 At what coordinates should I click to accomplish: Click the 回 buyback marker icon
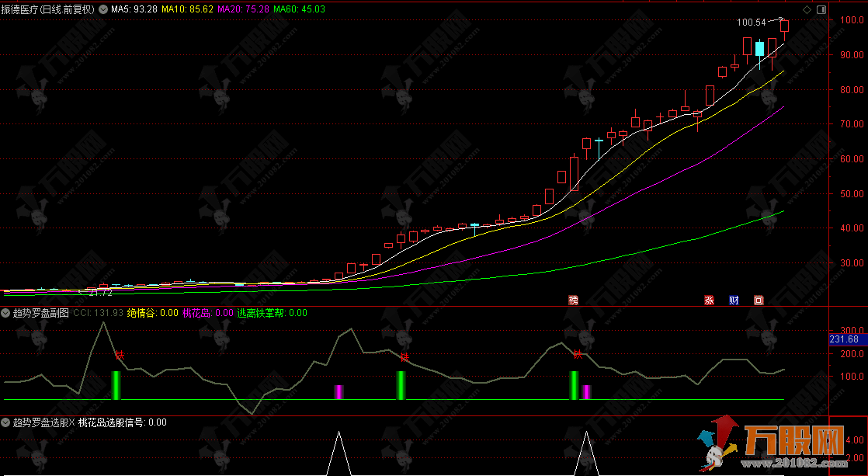click(x=759, y=301)
